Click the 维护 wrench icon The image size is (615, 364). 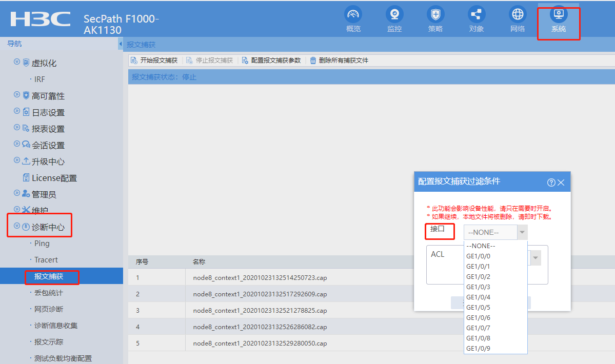[26, 210]
